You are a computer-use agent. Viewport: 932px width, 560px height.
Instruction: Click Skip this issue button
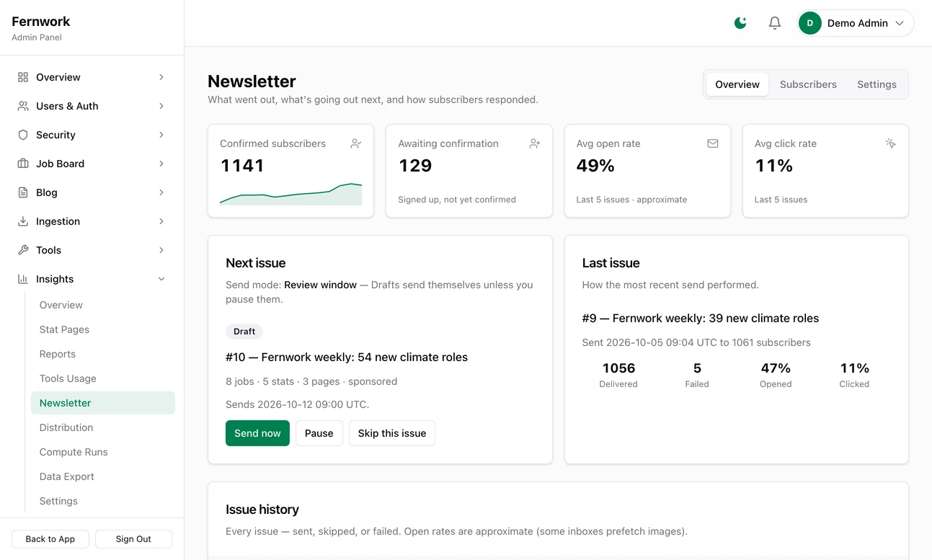click(392, 433)
